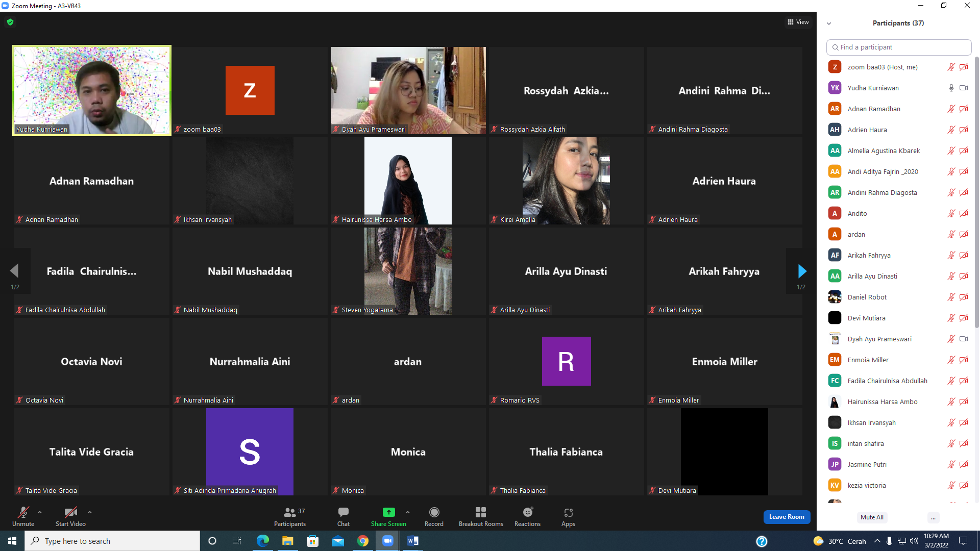This screenshot has height=551, width=980.
Task: Toggle Yudha Kurniawan's microphone in participant list
Action: (951, 88)
